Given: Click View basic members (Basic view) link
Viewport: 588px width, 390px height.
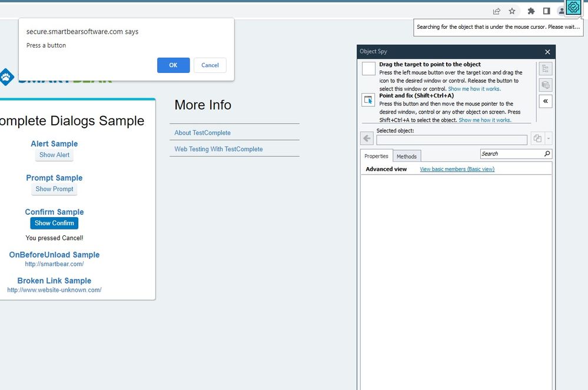Looking at the screenshot, I should pos(457,169).
